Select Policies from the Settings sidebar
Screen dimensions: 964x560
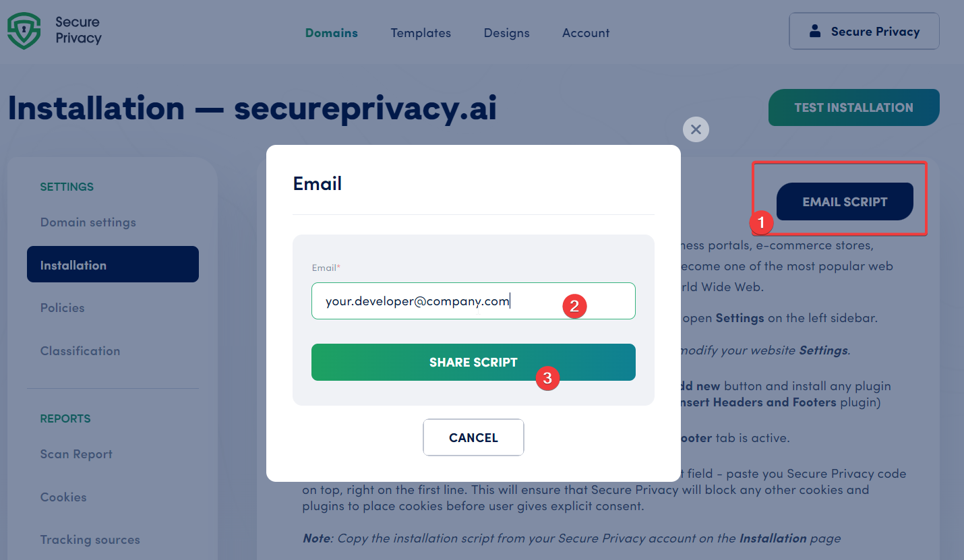click(x=62, y=307)
